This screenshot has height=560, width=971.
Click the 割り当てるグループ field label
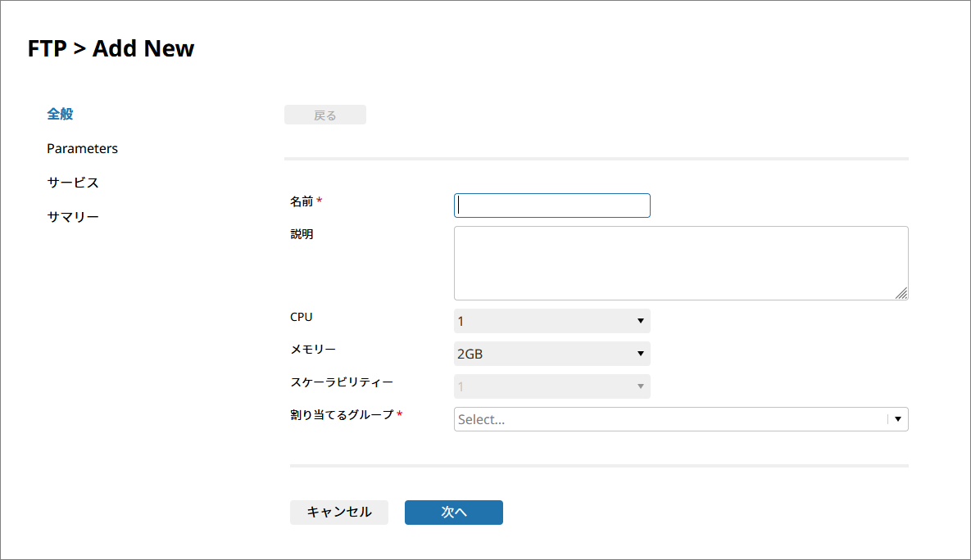tap(342, 414)
